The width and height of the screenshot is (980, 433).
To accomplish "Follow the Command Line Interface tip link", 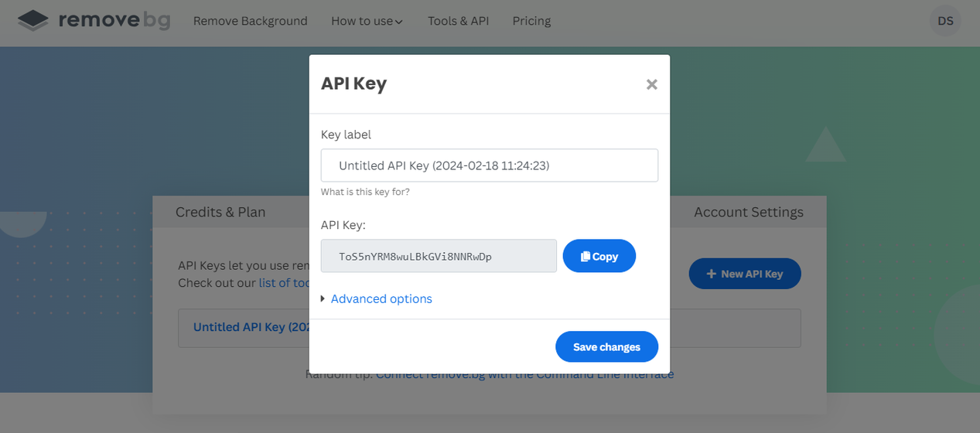I will tap(524, 374).
